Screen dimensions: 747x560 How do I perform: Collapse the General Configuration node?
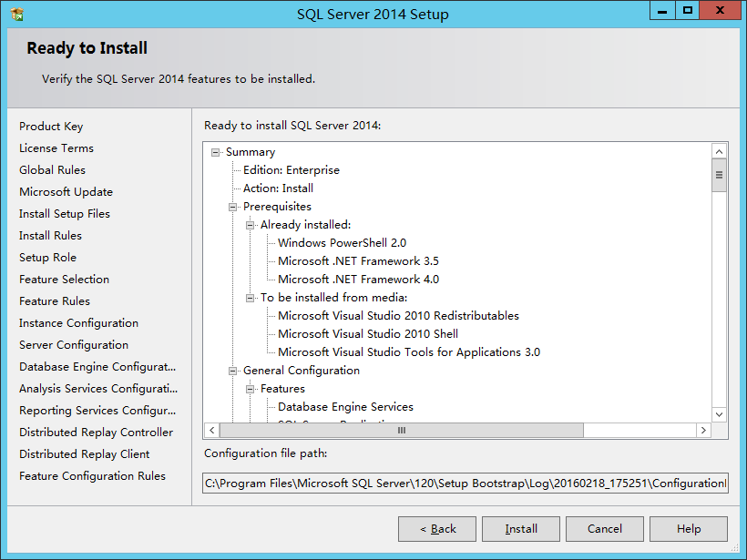(232, 371)
